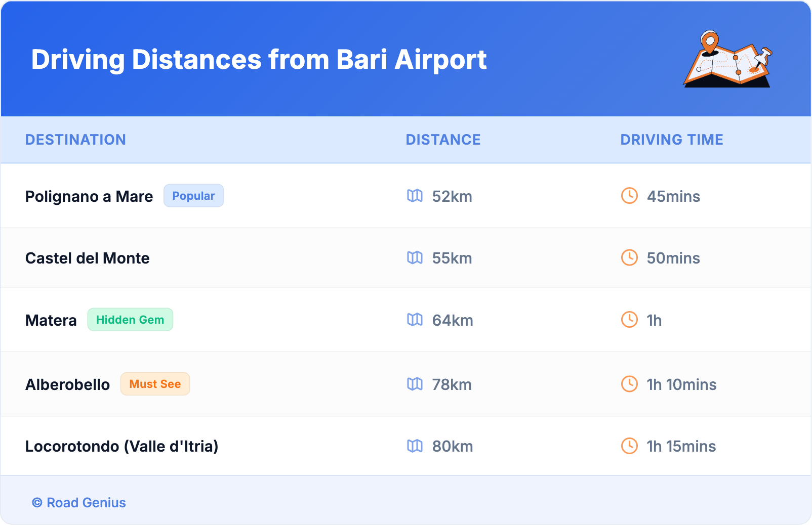Click the Locorotondo (Valle d'Itria) destination name

tap(121, 446)
